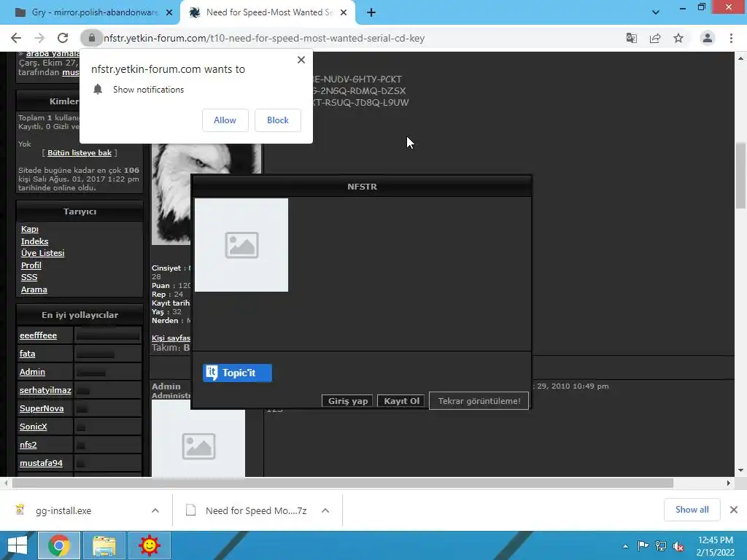Open Kişi sayfası profile link
Viewport: 747px width, 560px height.
pos(171,338)
